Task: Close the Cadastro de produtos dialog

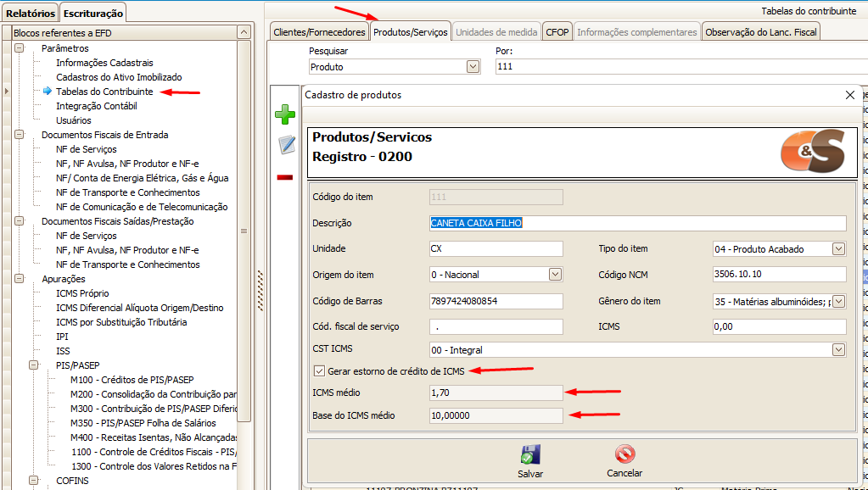Action: (x=850, y=95)
